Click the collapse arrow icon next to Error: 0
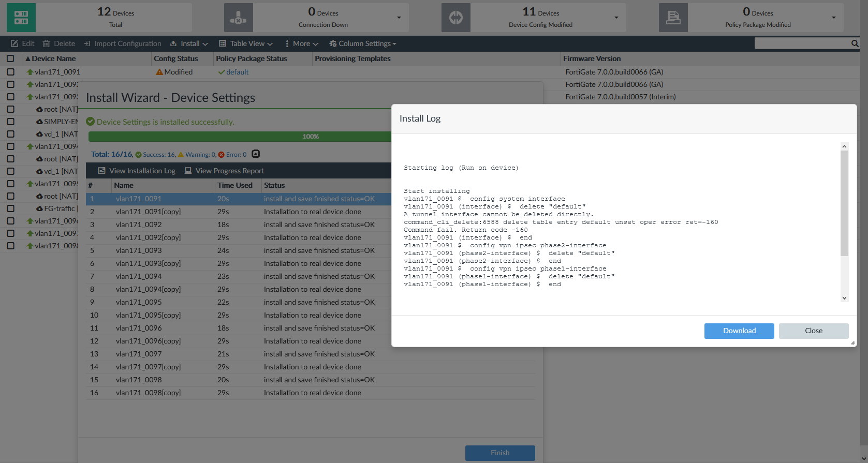The height and width of the screenshot is (463, 868). pos(256,154)
